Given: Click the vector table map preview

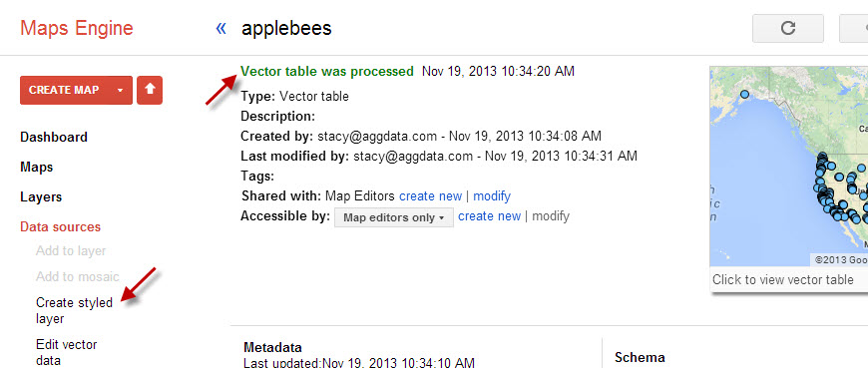Looking at the screenshot, I should point(789,167).
